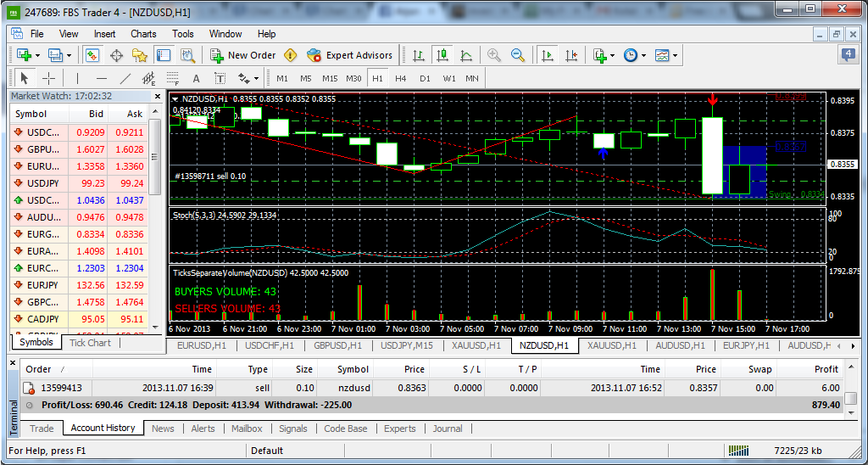Toggle chart shift icon

(572, 55)
